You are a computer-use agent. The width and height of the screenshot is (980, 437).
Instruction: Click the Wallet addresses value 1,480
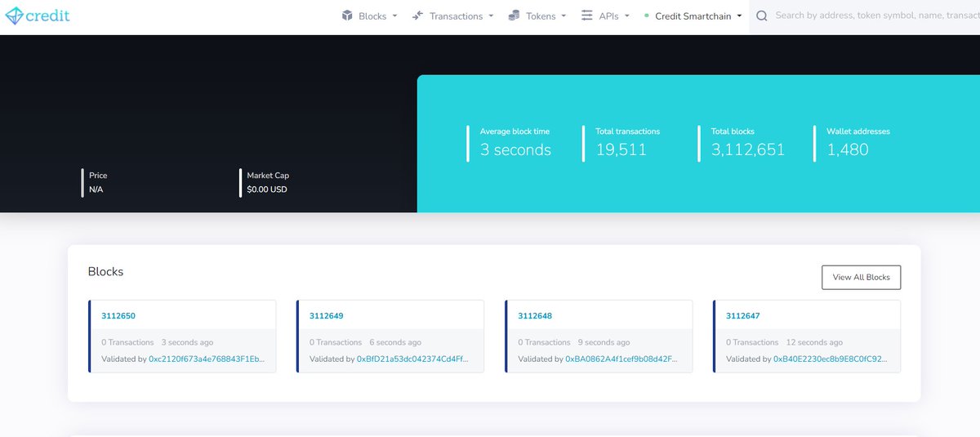pos(848,149)
